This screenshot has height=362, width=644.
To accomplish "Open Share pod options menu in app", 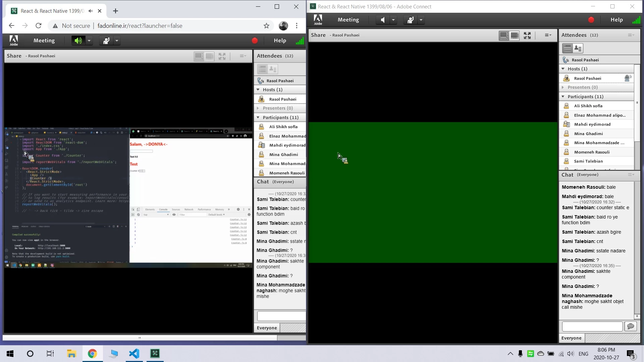I will tap(548, 35).
